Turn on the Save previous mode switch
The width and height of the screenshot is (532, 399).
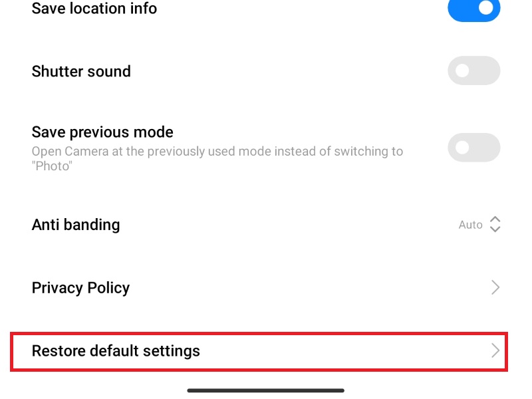click(x=473, y=148)
